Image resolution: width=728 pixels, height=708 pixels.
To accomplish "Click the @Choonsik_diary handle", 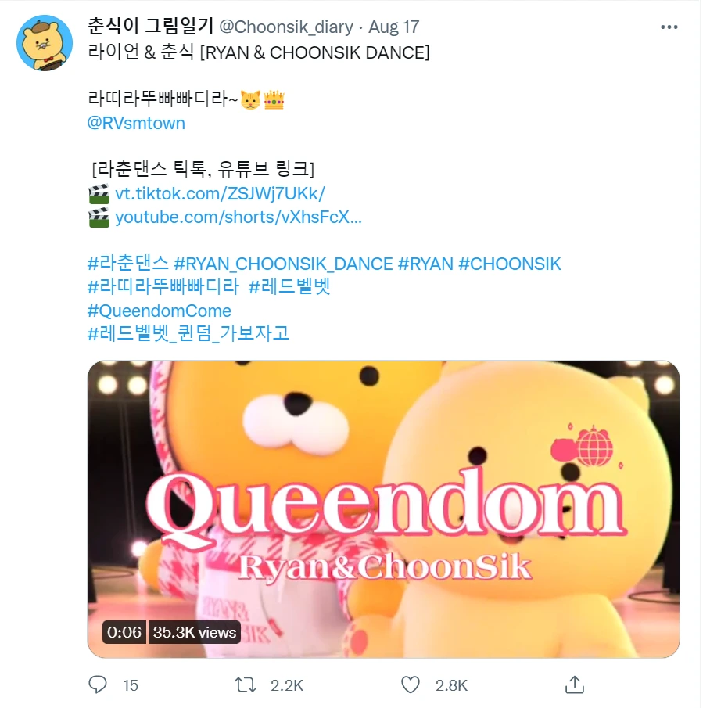I will pyautogui.click(x=286, y=27).
